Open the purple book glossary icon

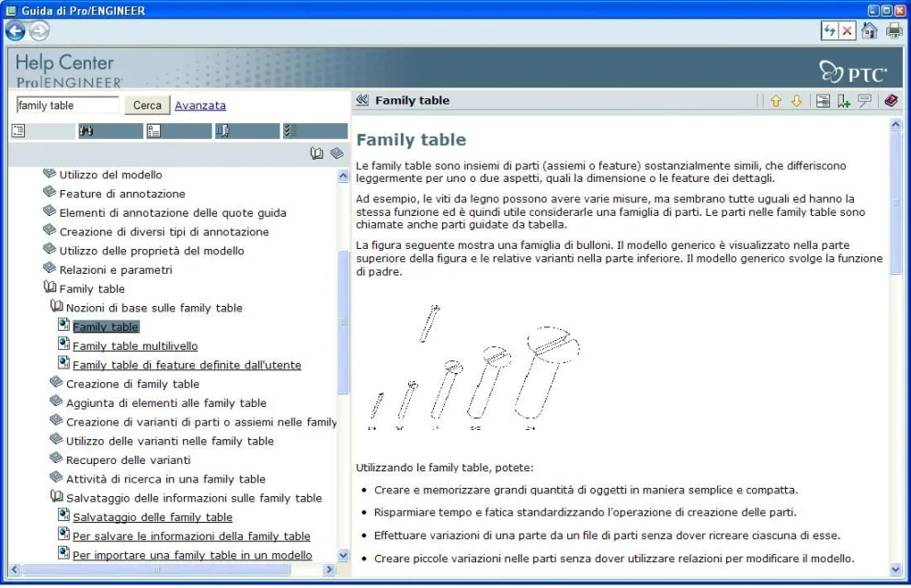click(891, 101)
